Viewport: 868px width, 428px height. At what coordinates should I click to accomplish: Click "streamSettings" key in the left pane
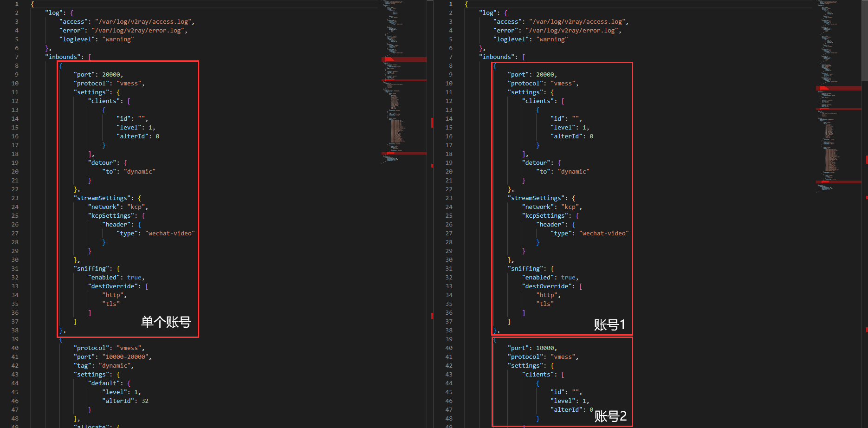coord(104,198)
